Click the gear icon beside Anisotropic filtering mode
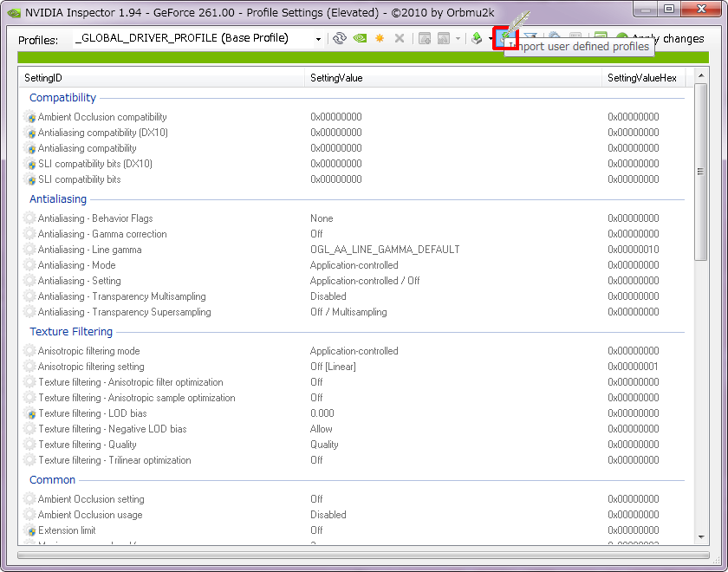728x572 pixels. [x=29, y=351]
